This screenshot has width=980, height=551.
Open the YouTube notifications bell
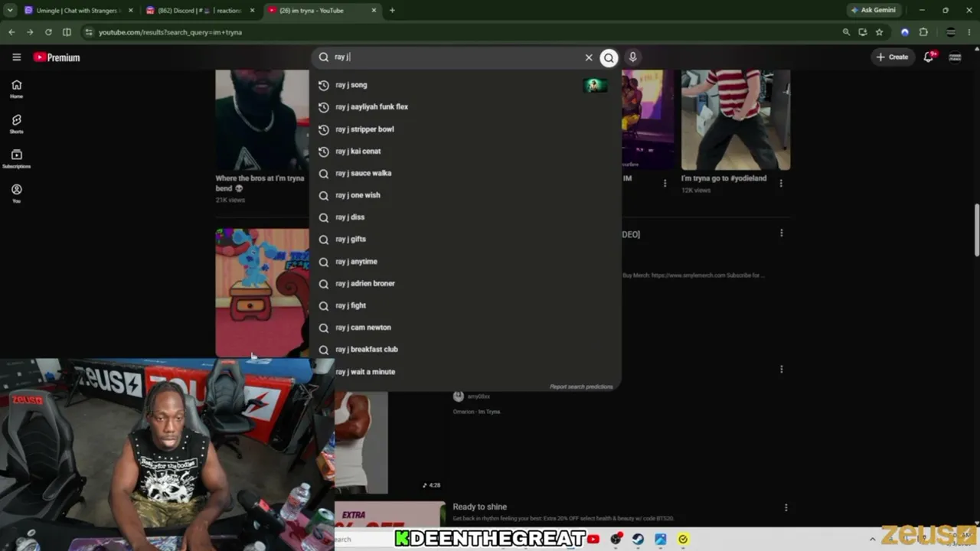(x=929, y=57)
